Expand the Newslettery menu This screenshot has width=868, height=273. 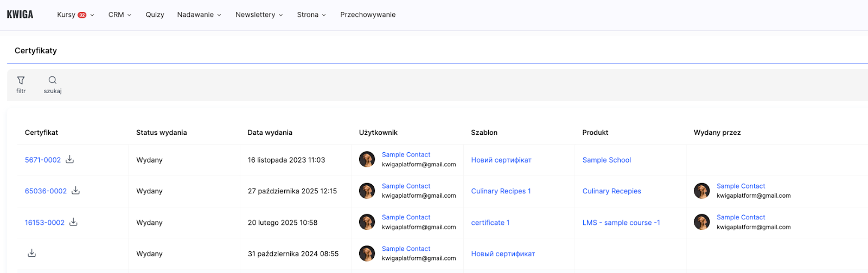(x=259, y=15)
